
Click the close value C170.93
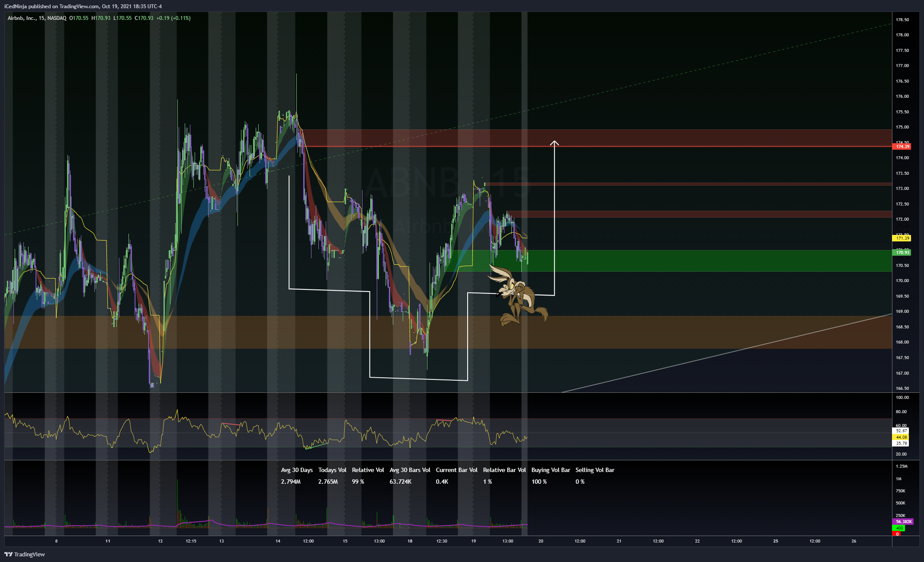click(144, 18)
